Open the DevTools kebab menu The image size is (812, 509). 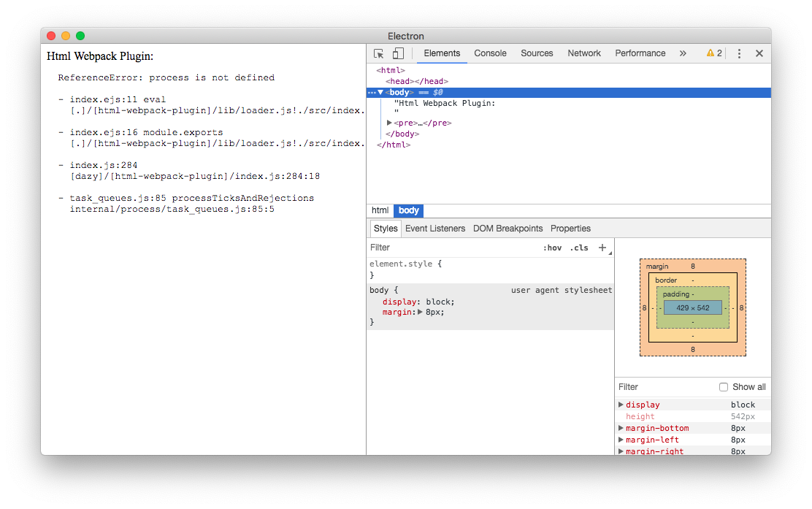coord(739,53)
